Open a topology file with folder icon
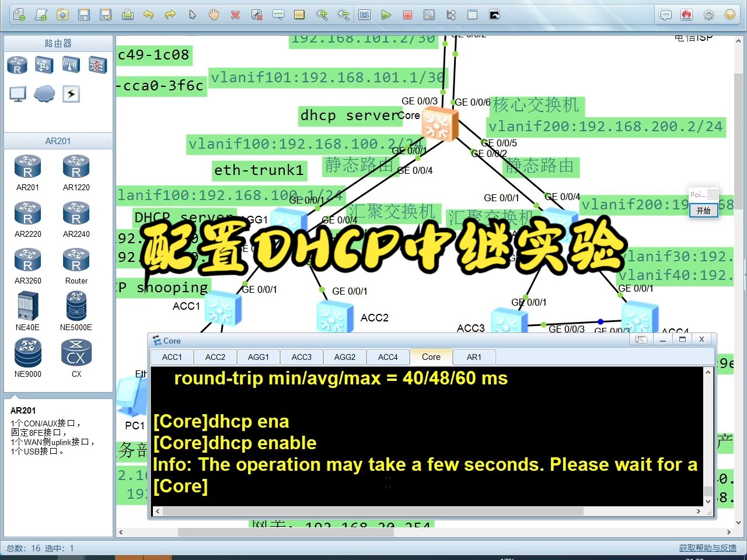 pyautogui.click(x=62, y=15)
